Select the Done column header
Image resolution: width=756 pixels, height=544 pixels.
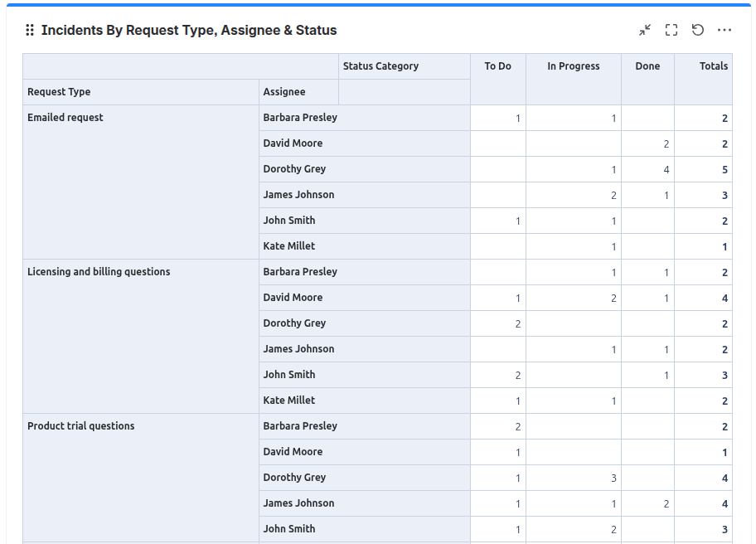[647, 66]
